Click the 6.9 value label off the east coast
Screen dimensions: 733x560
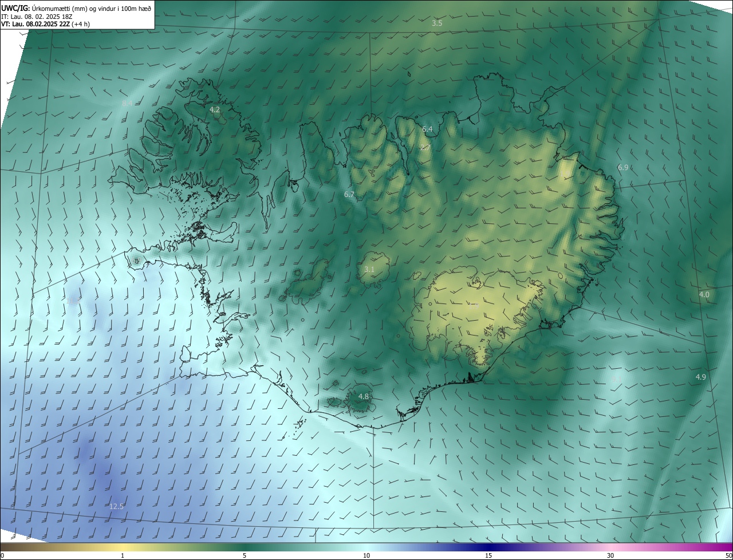point(623,167)
